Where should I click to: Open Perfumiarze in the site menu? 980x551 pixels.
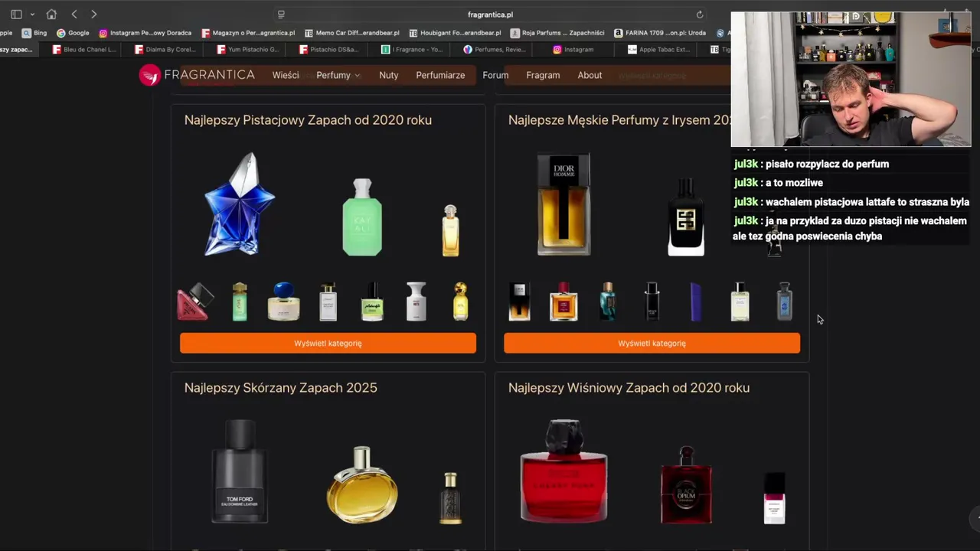pyautogui.click(x=440, y=75)
